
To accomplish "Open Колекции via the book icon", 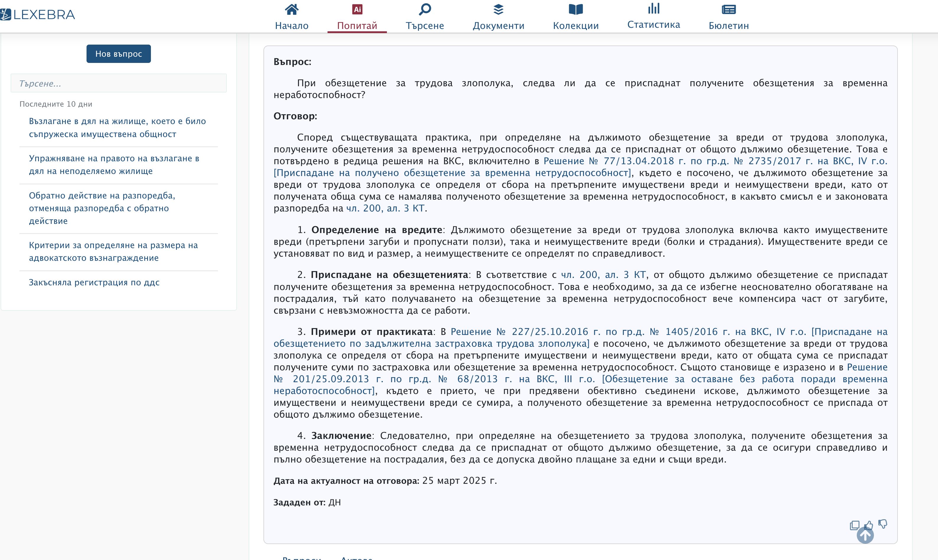I will pos(576,9).
